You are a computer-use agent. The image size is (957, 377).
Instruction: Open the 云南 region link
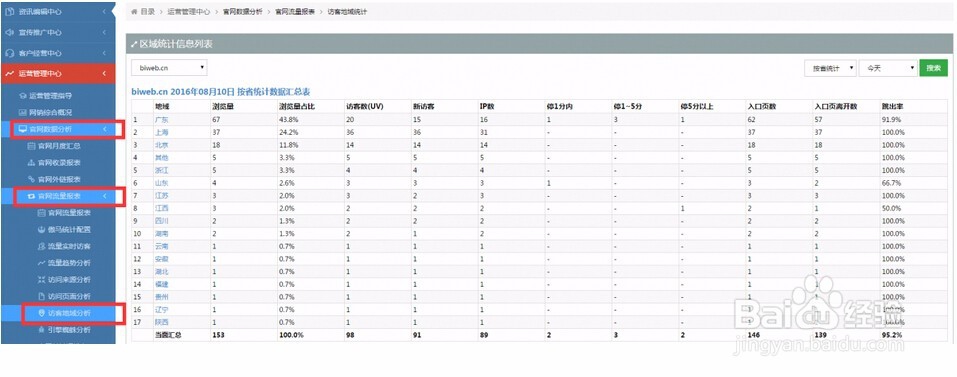coord(161,246)
